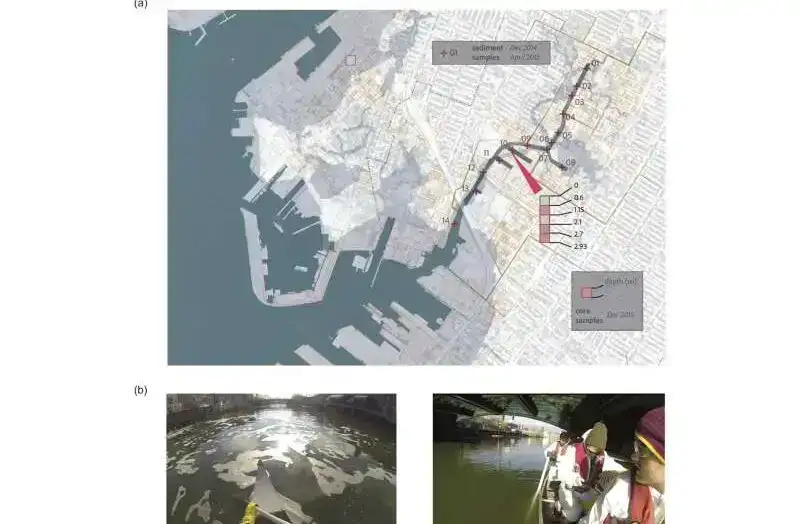This screenshot has height=524, width=800.
Task: Click the red core location arrow
Action: pyautogui.click(x=526, y=173)
